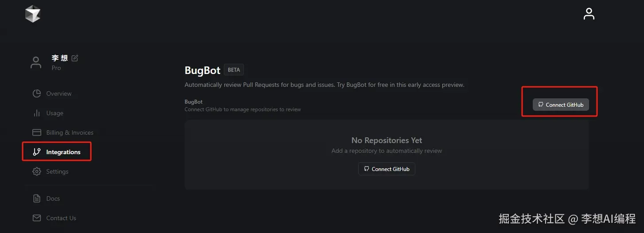Click the top-right Connect GitHub button
The width and height of the screenshot is (644, 233).
click(x=561, y=105)
